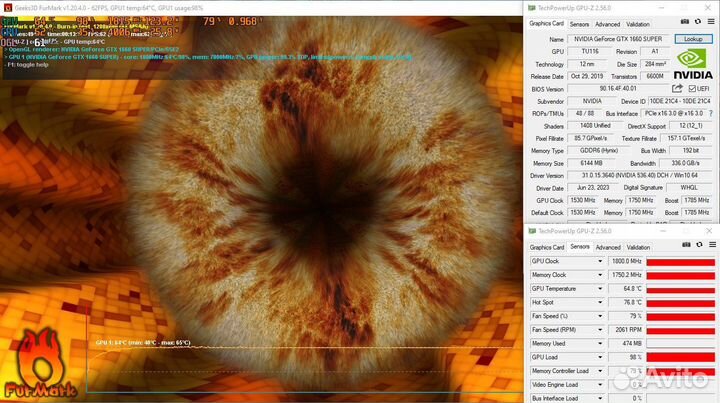Click the Driver Version field
The image size is (720, 403).
pos(640,175)
